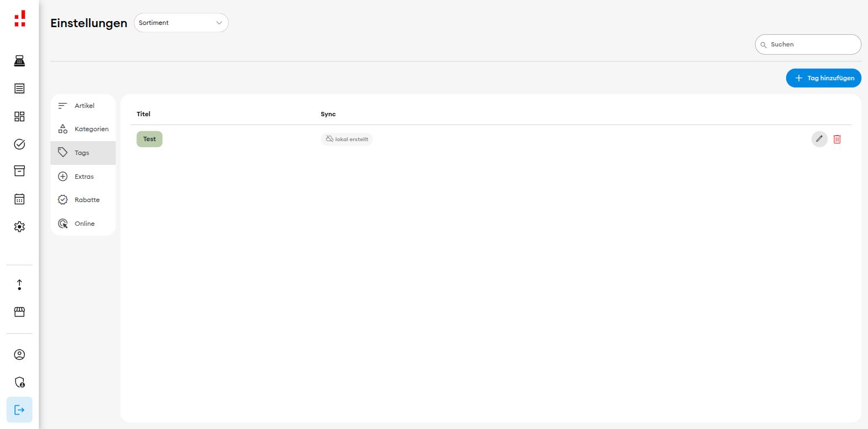Image resolution: width=868 pixels, height=429 pixels.
Task: Open the Online menu item
Action: point(83,224)
